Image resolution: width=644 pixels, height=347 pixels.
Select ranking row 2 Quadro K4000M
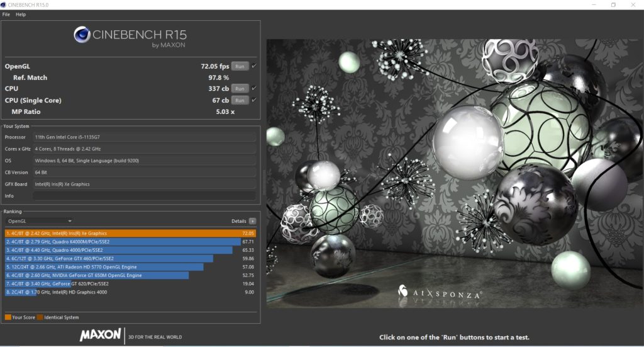130,242
